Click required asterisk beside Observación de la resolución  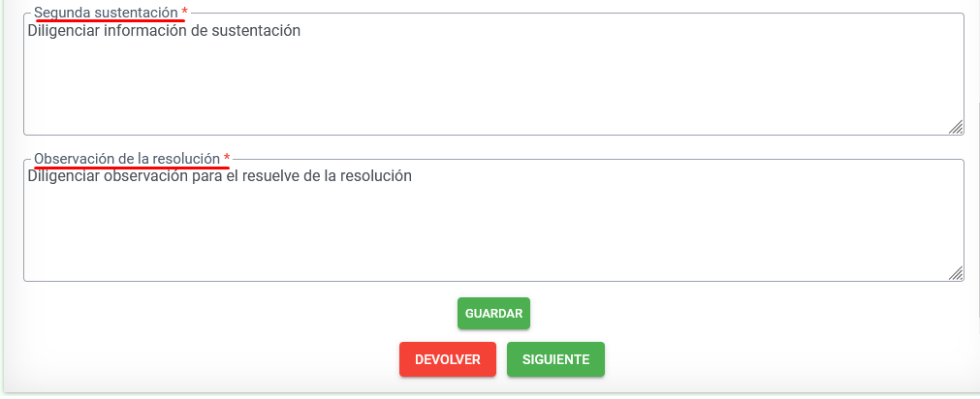pos(227,159)
